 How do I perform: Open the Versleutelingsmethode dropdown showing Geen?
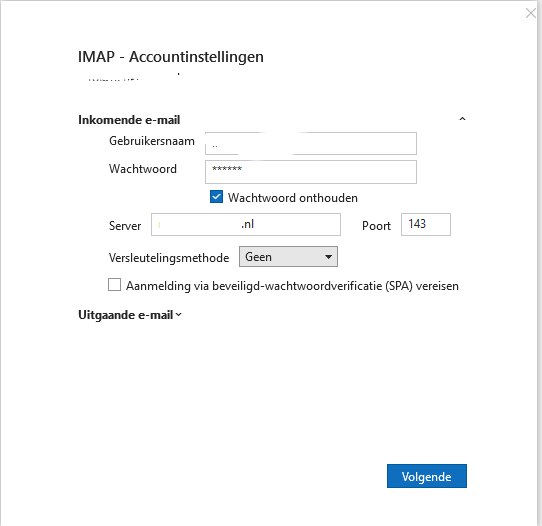pyautogui.click(x=288, y=256)
